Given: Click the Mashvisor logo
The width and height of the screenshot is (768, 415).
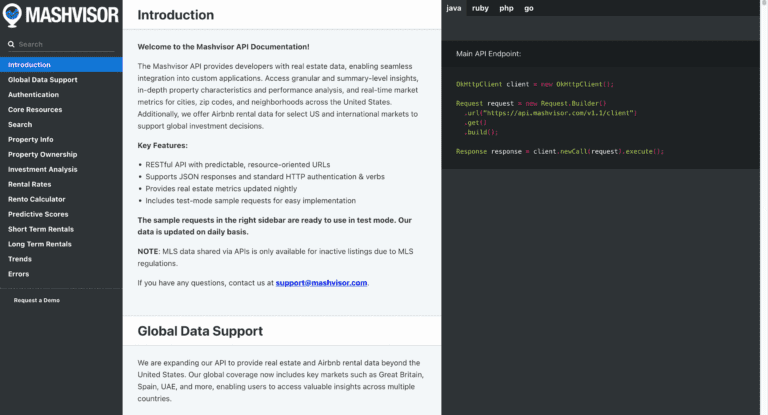Looking at the screenshot, I should click(x=61, y=16).
